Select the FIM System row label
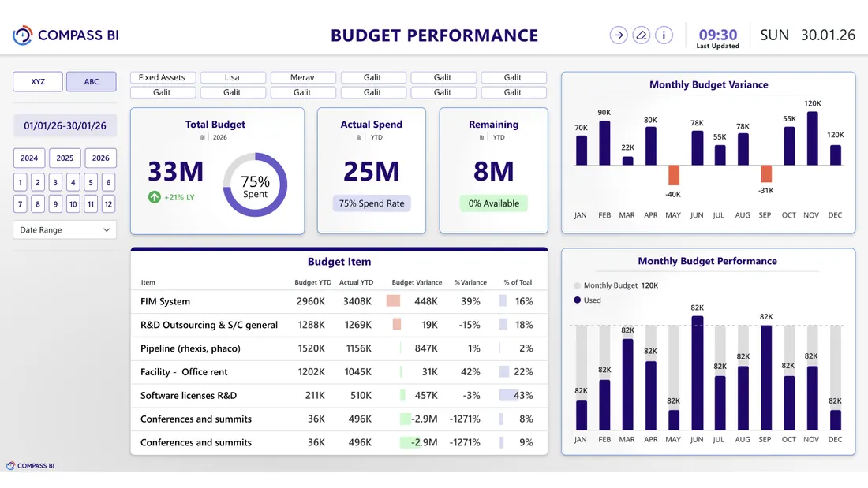 pyautogui.click(x=165, y=301)
